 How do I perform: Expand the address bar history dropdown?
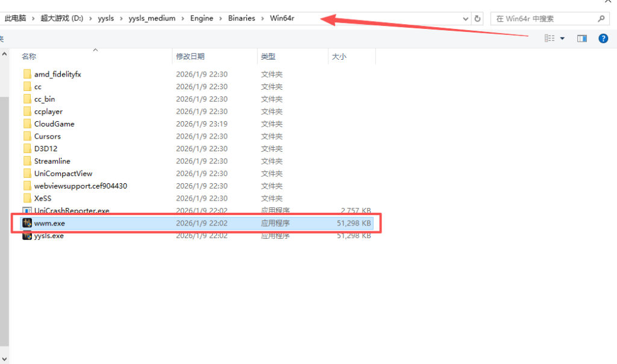[x=466, y=19]
